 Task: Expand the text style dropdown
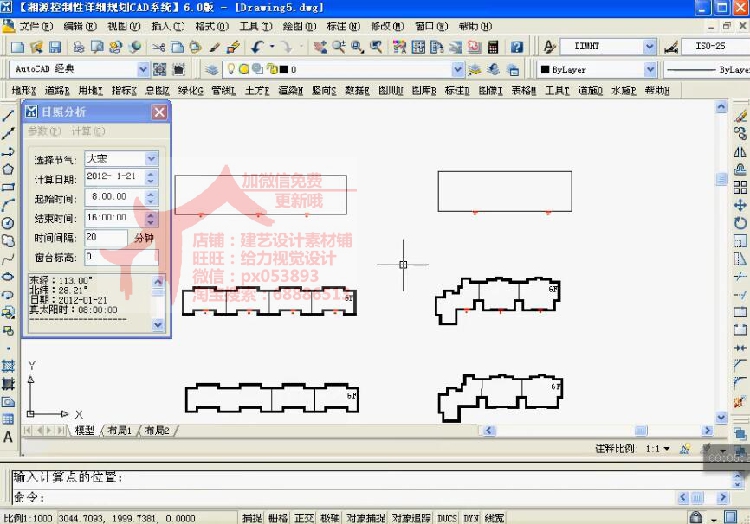[649, 46]
